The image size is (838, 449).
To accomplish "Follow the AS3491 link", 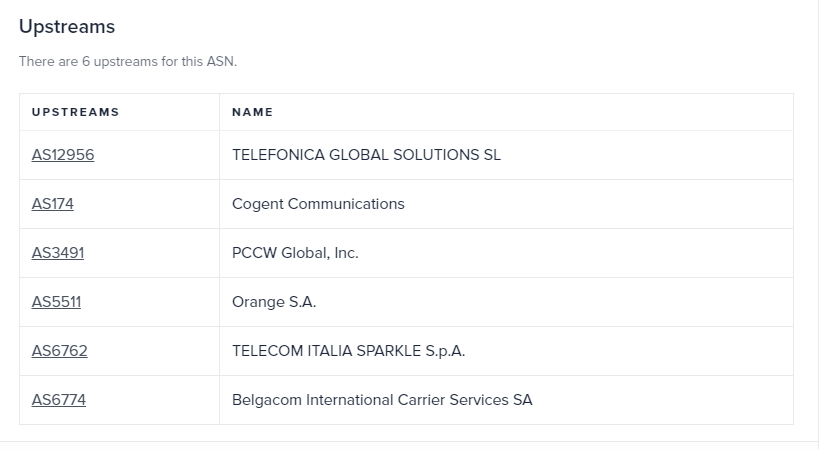I will click(58, 253).
